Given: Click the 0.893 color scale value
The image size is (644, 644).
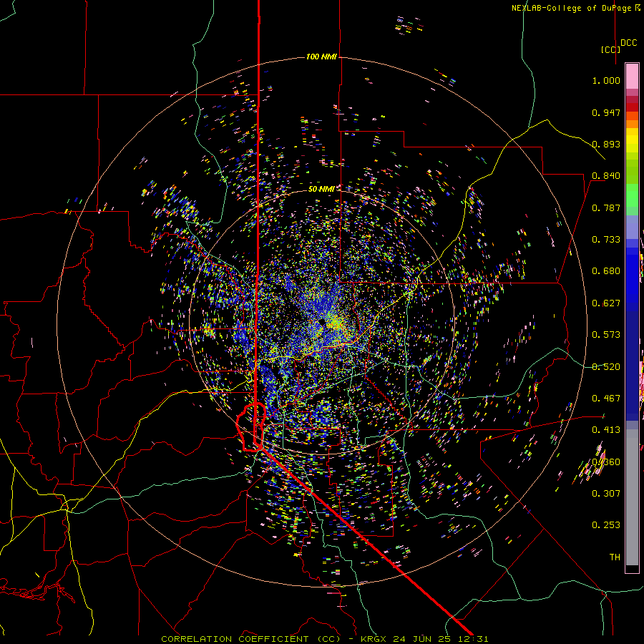Looking at the screenshot, I should click(x=606, y=144).
